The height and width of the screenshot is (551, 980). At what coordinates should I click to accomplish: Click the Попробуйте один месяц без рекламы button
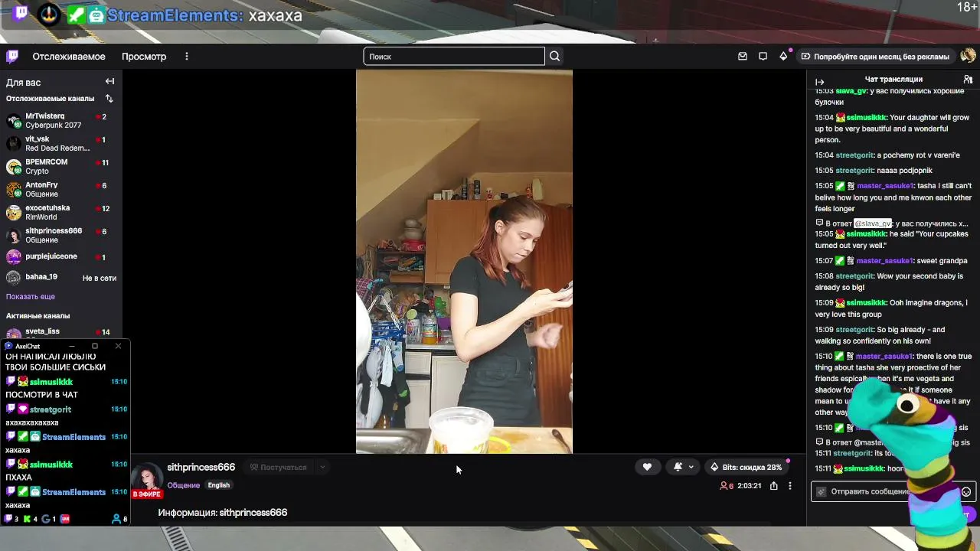tap(875, 56)
